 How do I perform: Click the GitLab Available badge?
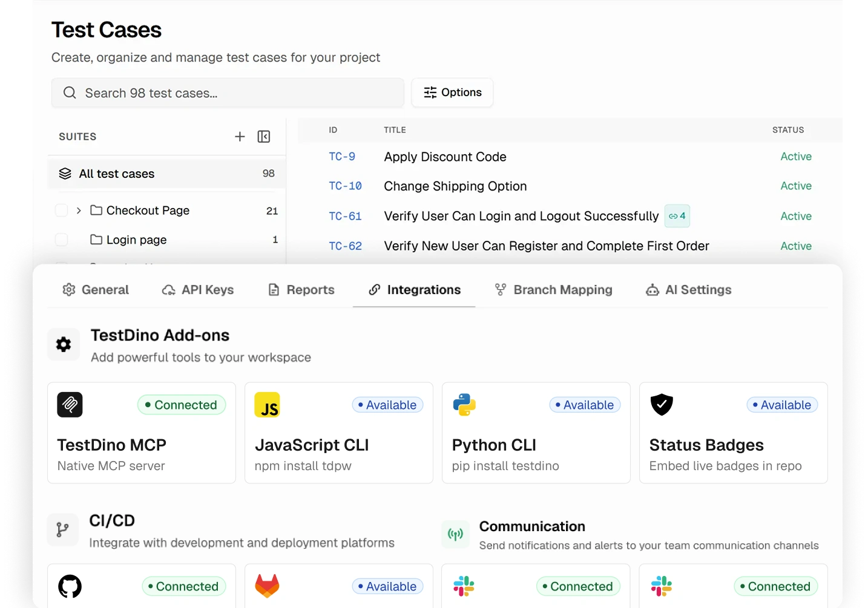[387, 586]
